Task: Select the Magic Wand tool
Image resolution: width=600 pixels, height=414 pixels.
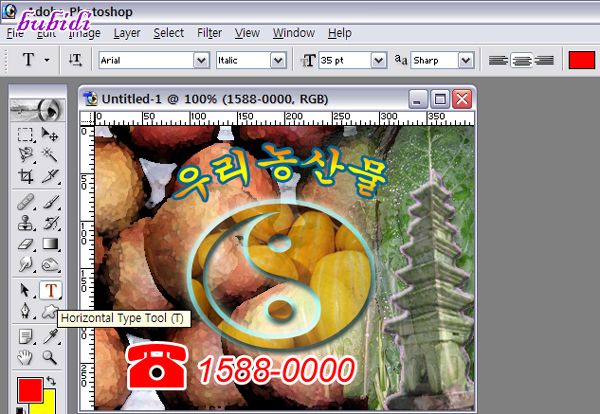Action: 50,155
